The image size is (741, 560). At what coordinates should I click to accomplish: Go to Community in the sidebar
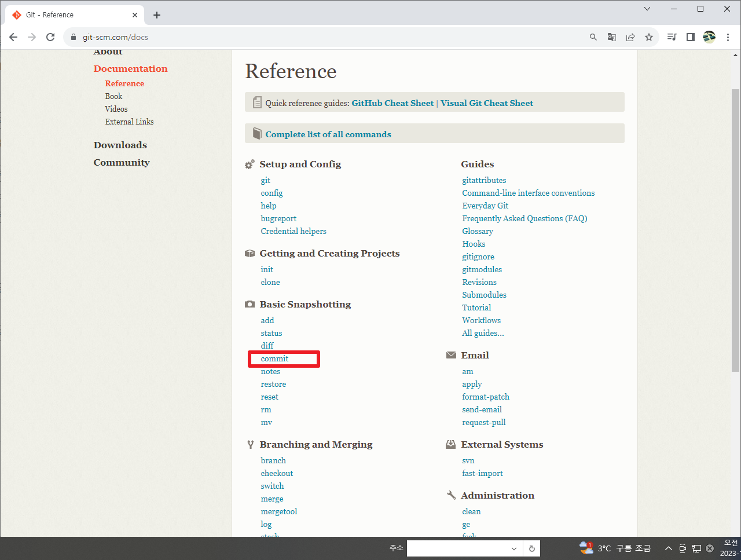(122, 162)
